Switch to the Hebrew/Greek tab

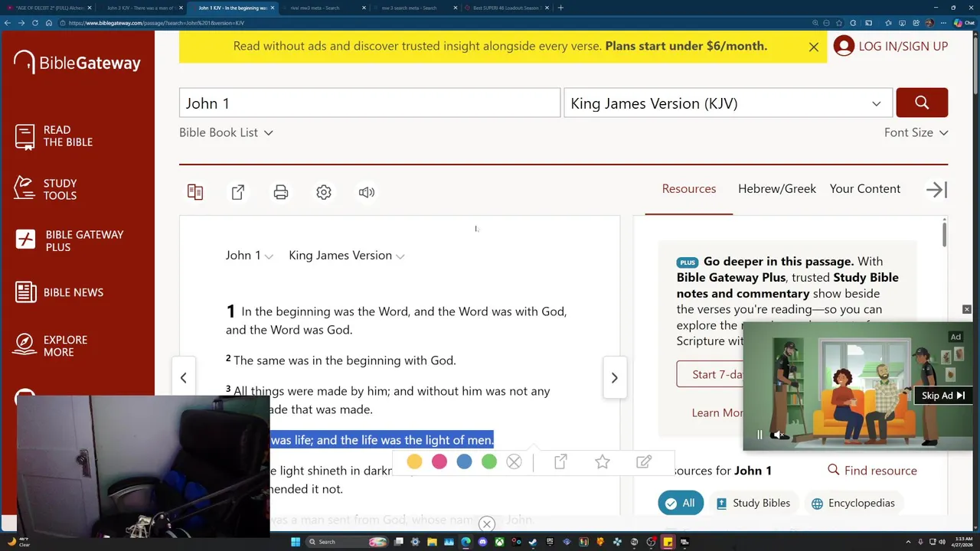[x=777, y=189]
